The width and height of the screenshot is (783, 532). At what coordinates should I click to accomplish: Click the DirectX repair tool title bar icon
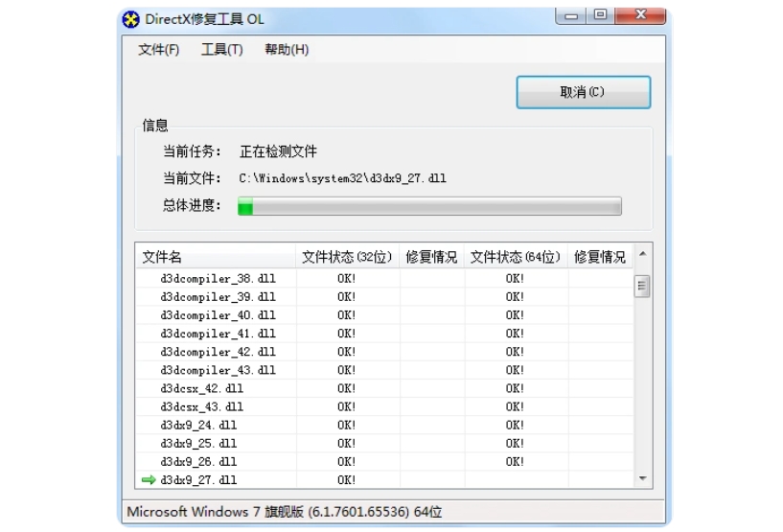[131, 20]
